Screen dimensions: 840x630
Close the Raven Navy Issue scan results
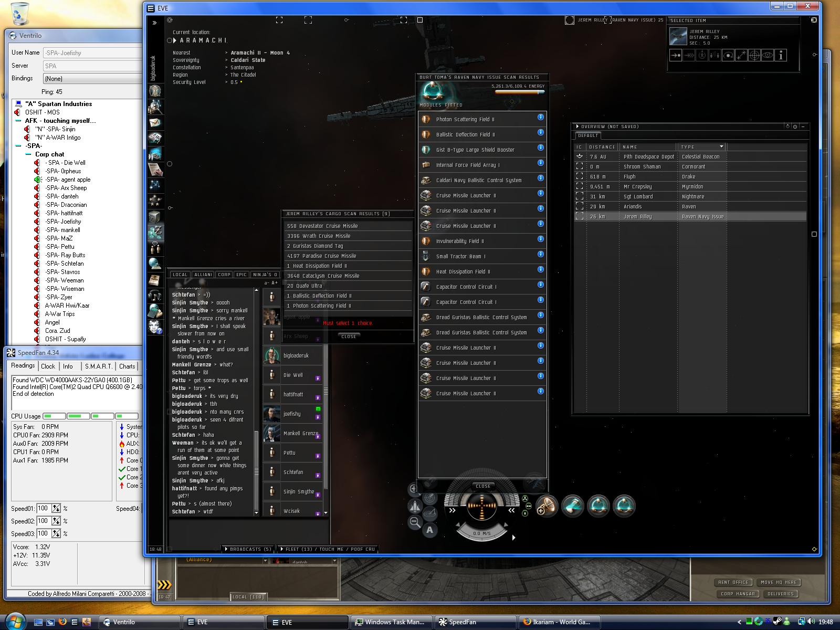pos(483,486)
